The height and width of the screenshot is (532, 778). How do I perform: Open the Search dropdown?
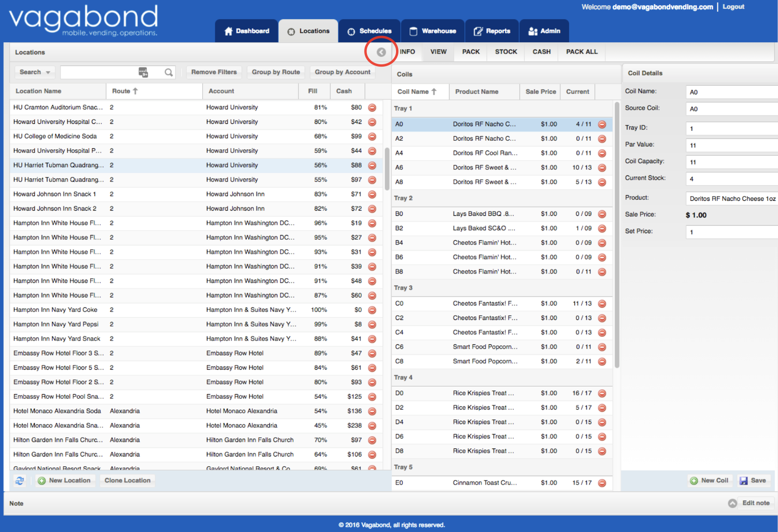click(x=35, y=72)
